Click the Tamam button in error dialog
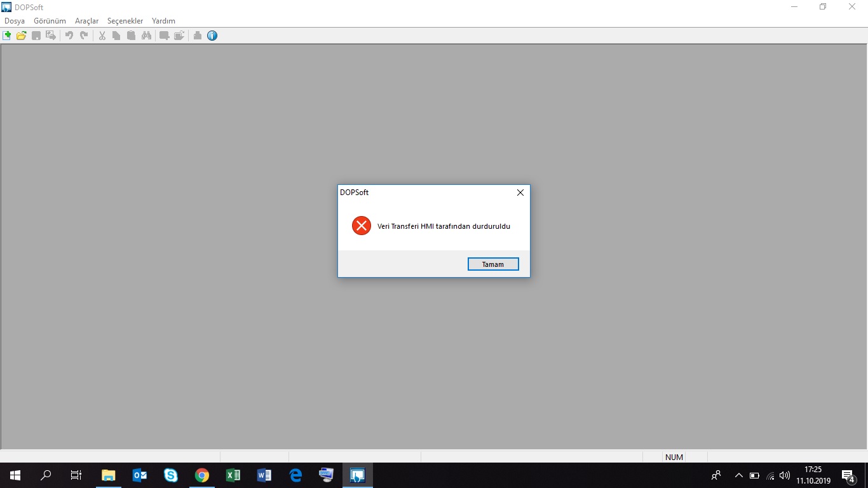 (493, 264)
